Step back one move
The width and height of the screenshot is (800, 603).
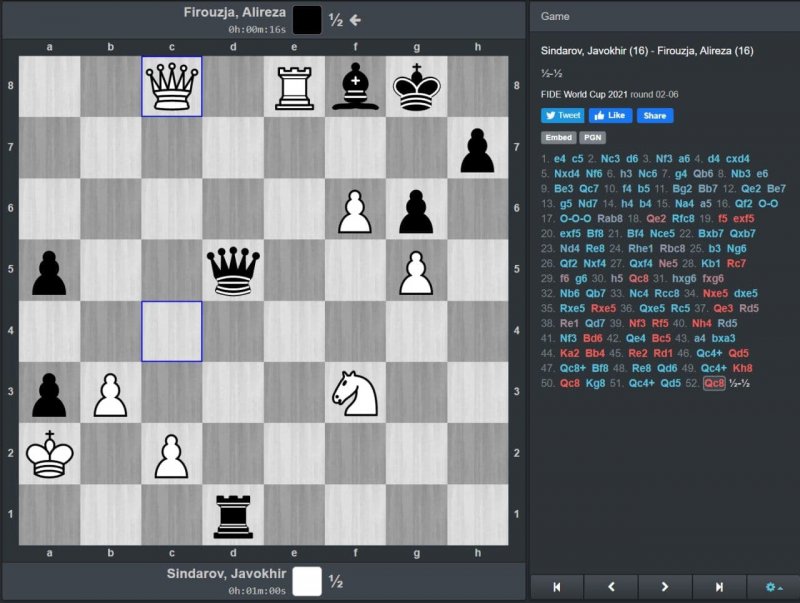[611, 587]
